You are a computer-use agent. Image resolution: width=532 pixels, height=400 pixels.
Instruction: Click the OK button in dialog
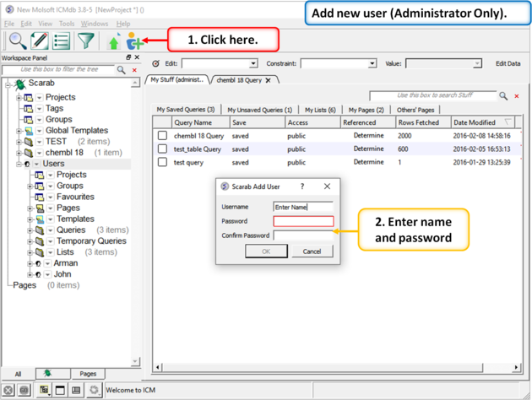(265, 251)
